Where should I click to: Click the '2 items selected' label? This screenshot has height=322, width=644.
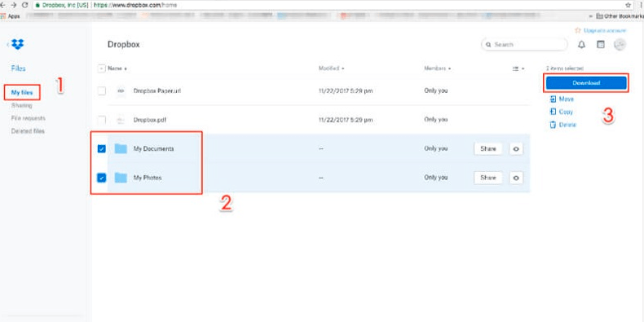tap(564, 68)
